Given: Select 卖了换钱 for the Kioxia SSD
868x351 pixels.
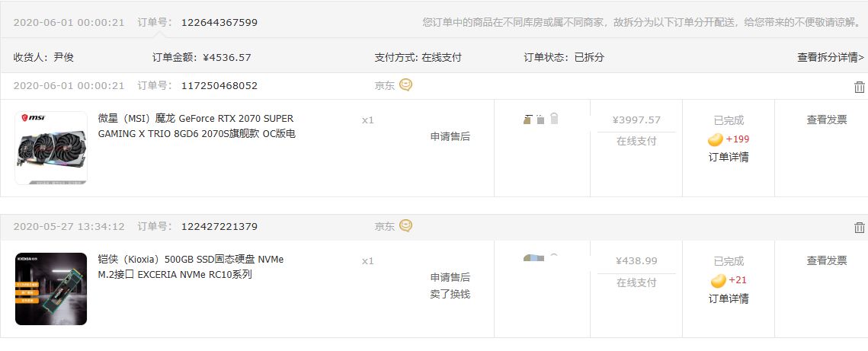Looking at the screenshot, I should (x=450, y=294).
